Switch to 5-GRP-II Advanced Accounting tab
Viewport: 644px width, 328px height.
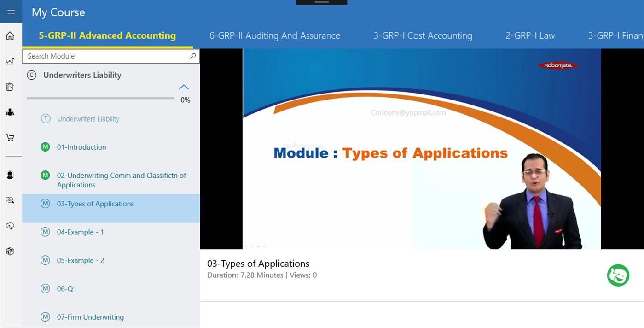click(x=107, y=35)
